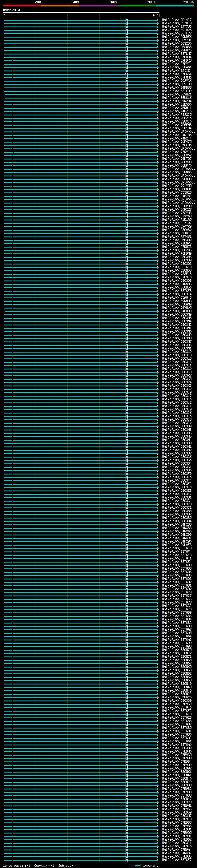Click the purple ~60% identity legend segment

pos(98,6)
